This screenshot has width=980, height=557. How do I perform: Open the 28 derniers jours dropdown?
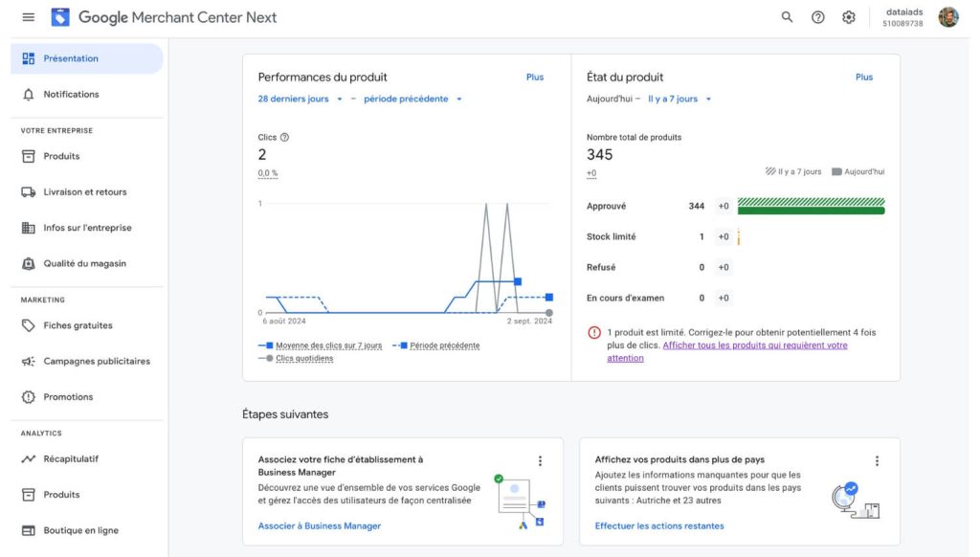tap(300, 99)
